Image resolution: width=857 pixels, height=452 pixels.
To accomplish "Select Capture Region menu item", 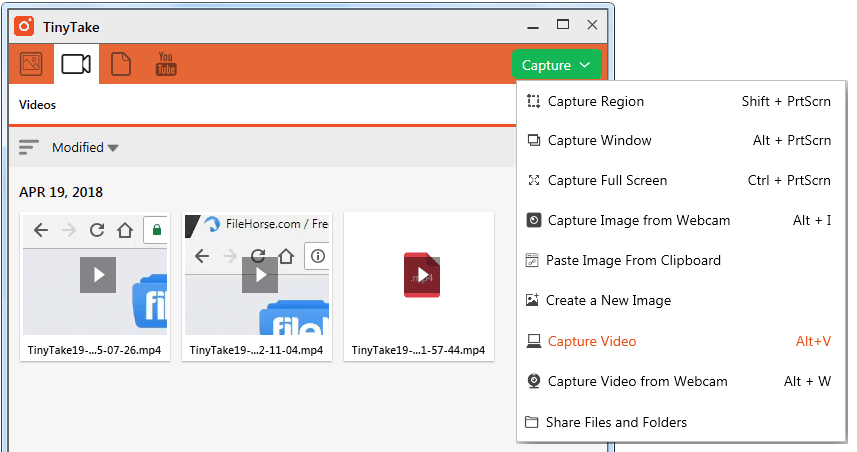I will (595, 101).
